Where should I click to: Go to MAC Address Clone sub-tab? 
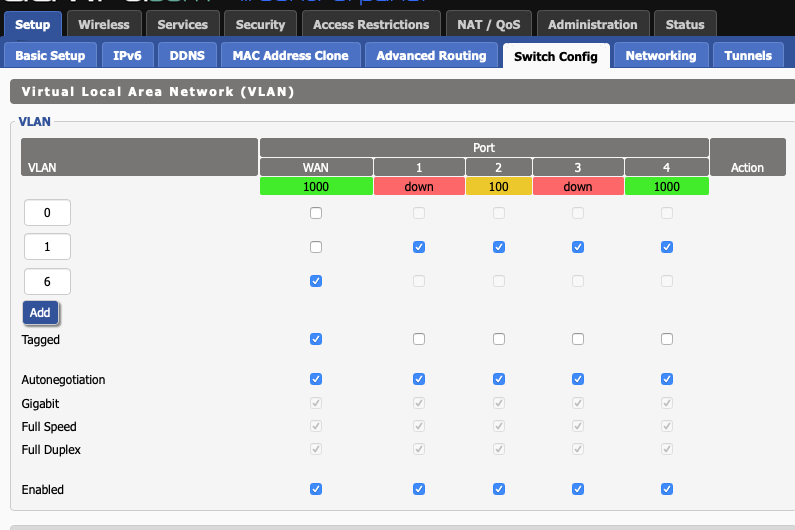click(291, 55)
